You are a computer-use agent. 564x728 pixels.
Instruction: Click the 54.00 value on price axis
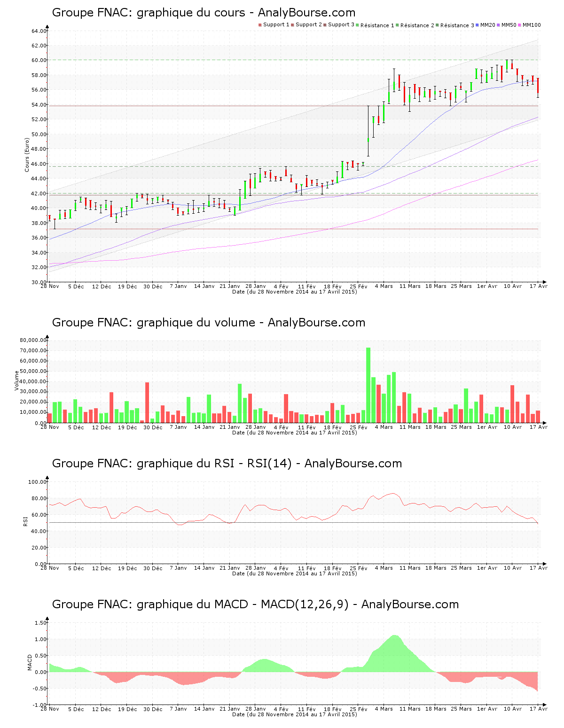pyautogui.click(x=39, y=105)
